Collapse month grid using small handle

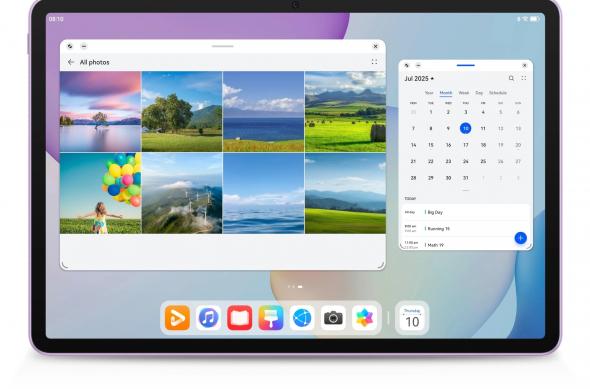pyautogui.click(x=465, y=190)
